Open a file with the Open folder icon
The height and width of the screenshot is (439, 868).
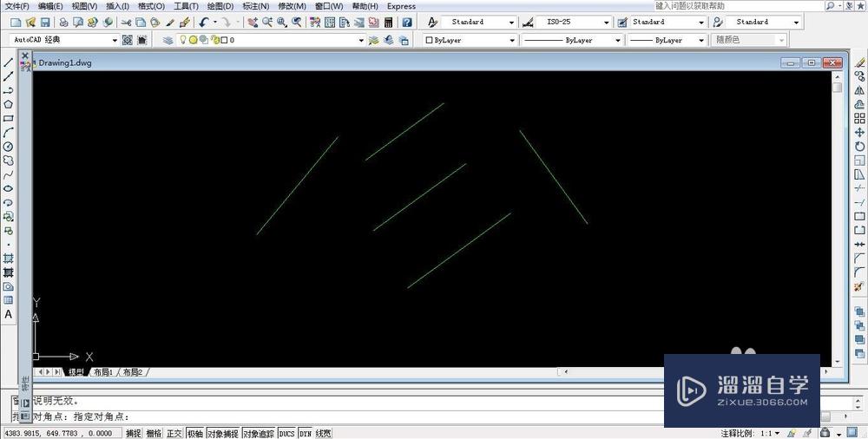(30, 23)
